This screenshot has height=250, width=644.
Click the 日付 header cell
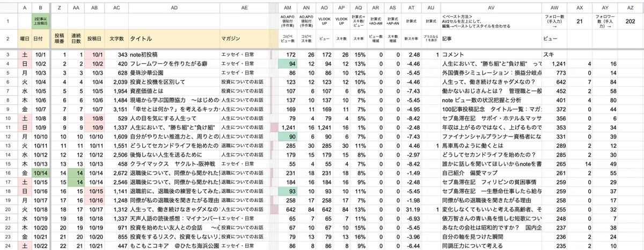[40, 39]
